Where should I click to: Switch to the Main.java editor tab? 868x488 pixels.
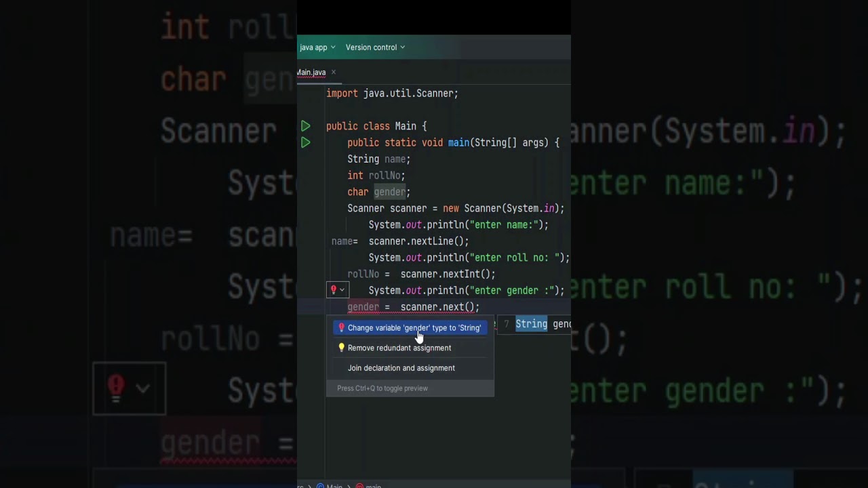[x=311, y=73]
